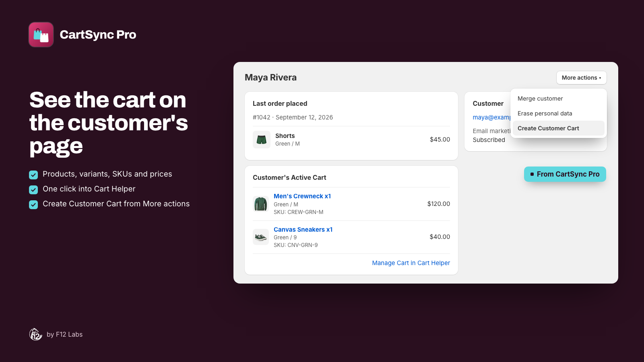Click the $40.00 sneakers price
Image resolution: width=644 pixels, height=362 pixels.
coord(440,237)
